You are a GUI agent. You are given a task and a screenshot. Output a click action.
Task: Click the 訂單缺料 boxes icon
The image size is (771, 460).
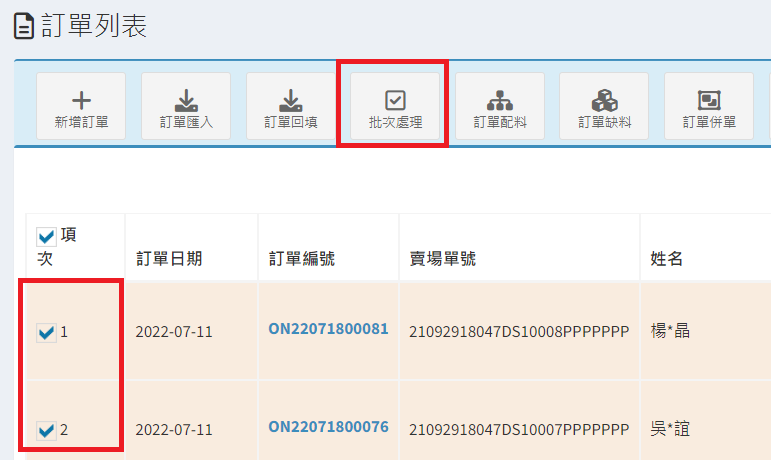604,101
